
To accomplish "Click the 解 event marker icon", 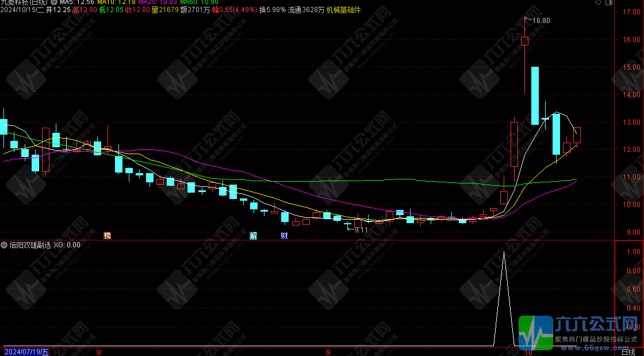I will click(x=253, y=235).
